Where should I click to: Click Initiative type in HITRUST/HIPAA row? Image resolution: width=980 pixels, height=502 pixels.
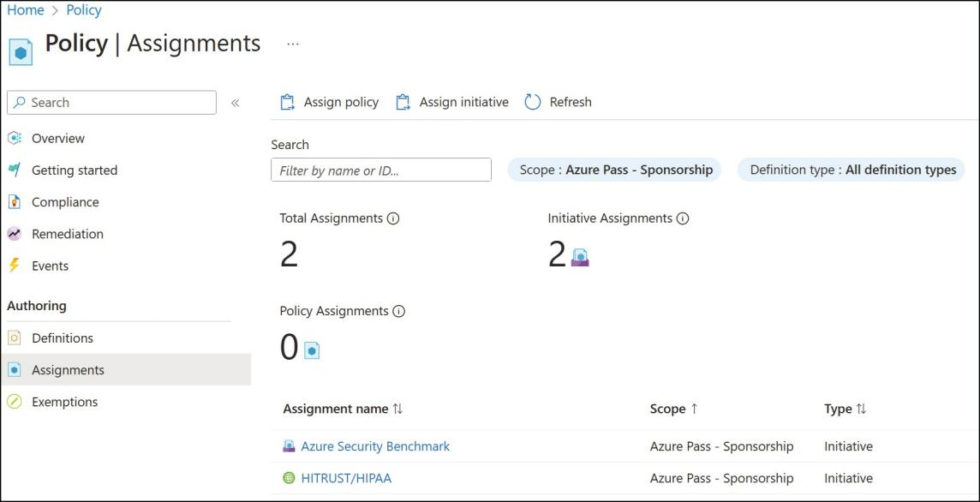click(x=849, y=478)
